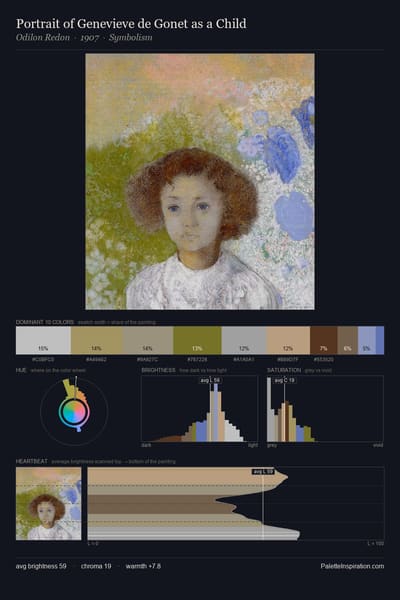Choose the medium grey 12% swatch
The image size is (400, 600).
tap(244, 340)
